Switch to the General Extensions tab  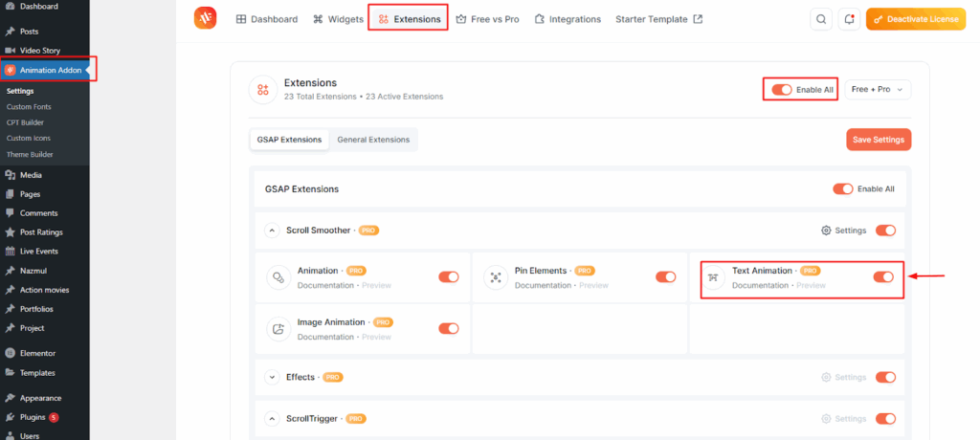tap(373, 140)
